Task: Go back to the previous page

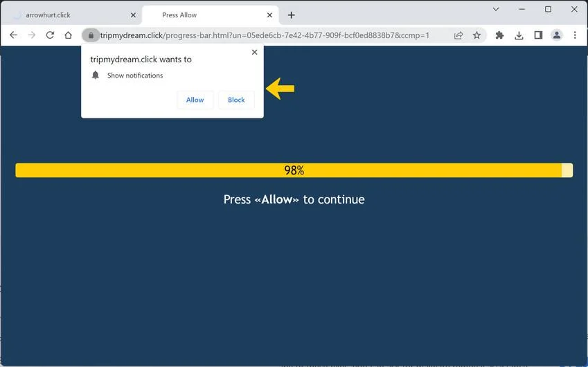Action: tap(13, 35)
